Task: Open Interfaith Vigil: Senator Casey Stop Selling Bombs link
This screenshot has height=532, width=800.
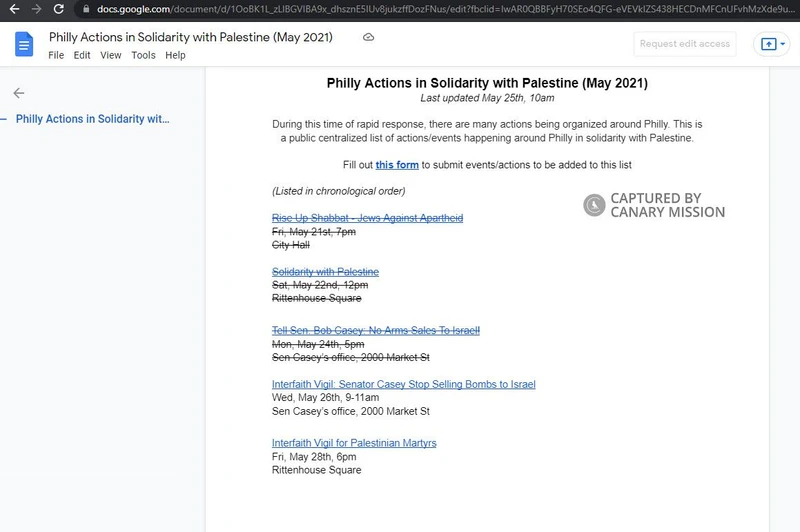Action: (404, 384)
